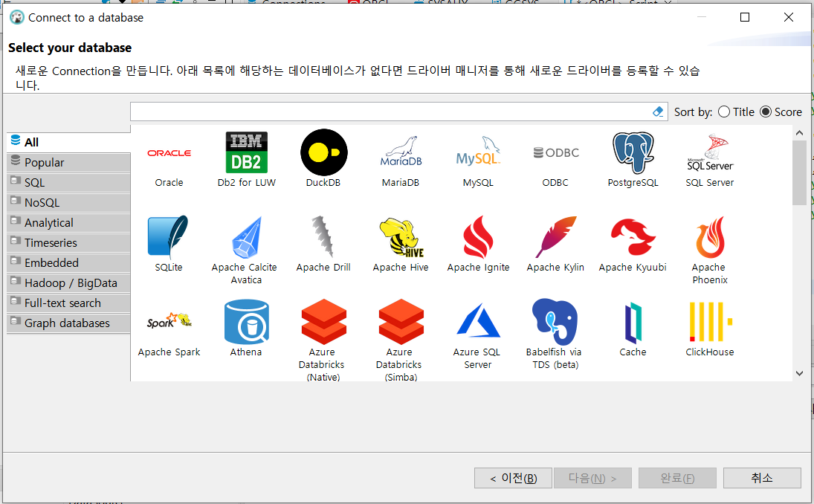Click the database list scroll up arrow

tap(799, 133)
